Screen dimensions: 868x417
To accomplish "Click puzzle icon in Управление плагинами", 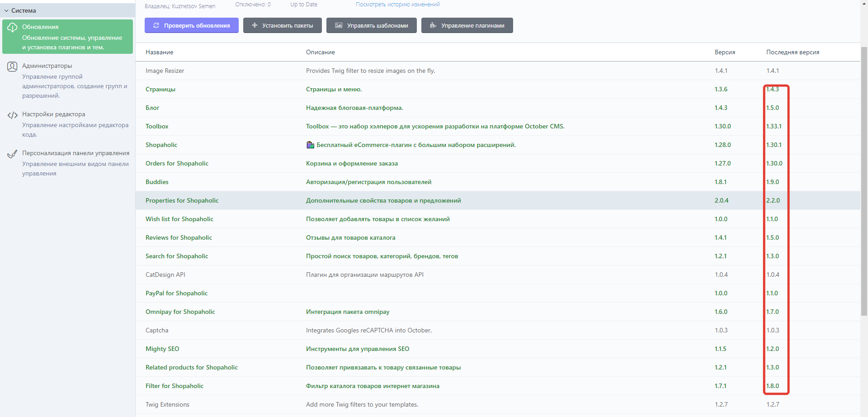I will click(433, 25).
